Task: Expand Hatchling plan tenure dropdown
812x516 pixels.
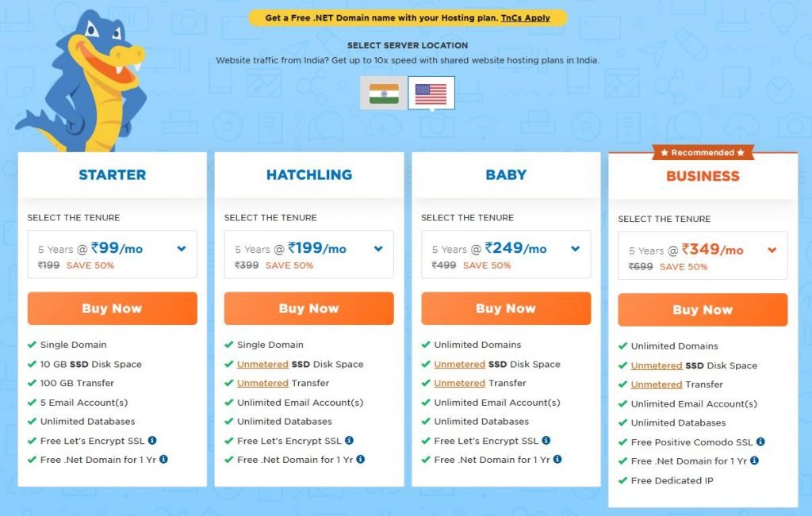Action: 308,254
